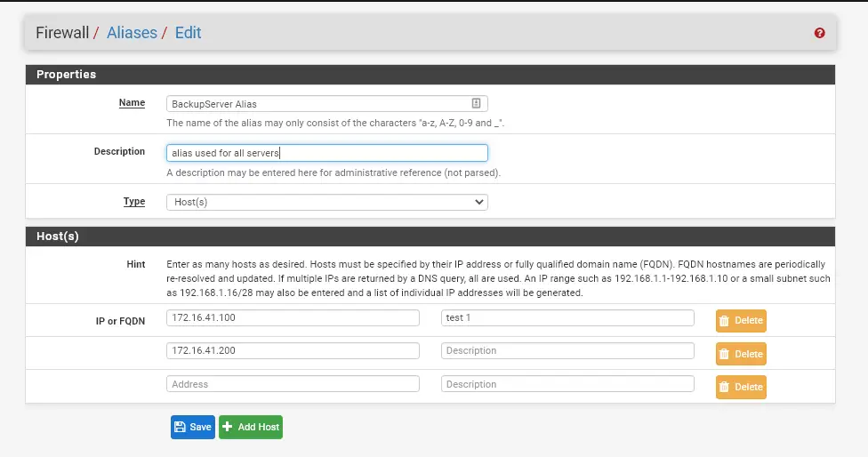
Task: Click the 172.16.41.100 address field
Action: tap(293, 317)
